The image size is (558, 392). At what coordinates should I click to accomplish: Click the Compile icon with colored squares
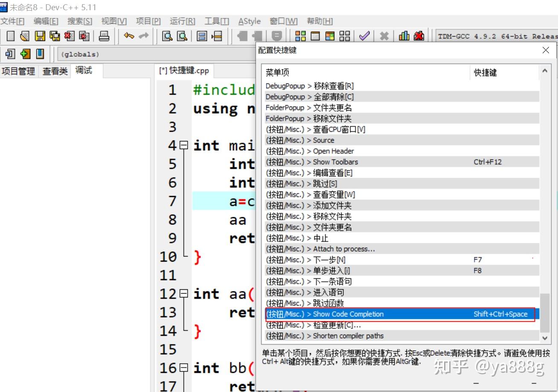[x=300, y=36]
